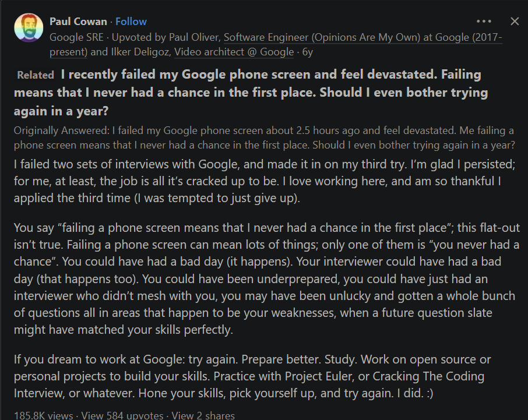Open Paul Cowan's profile name link
Screen dimensions: 528x420
pyautogui.click(x=78, y=22)
